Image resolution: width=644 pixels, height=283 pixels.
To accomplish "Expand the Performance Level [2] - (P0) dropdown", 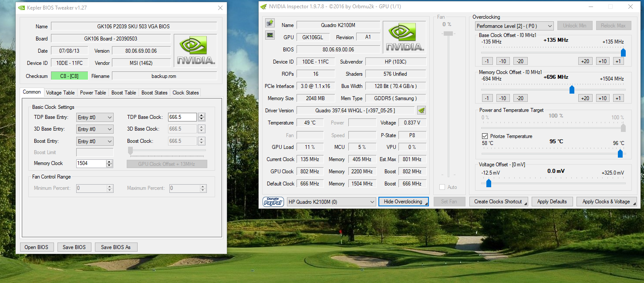I will (x=514, y=26).
